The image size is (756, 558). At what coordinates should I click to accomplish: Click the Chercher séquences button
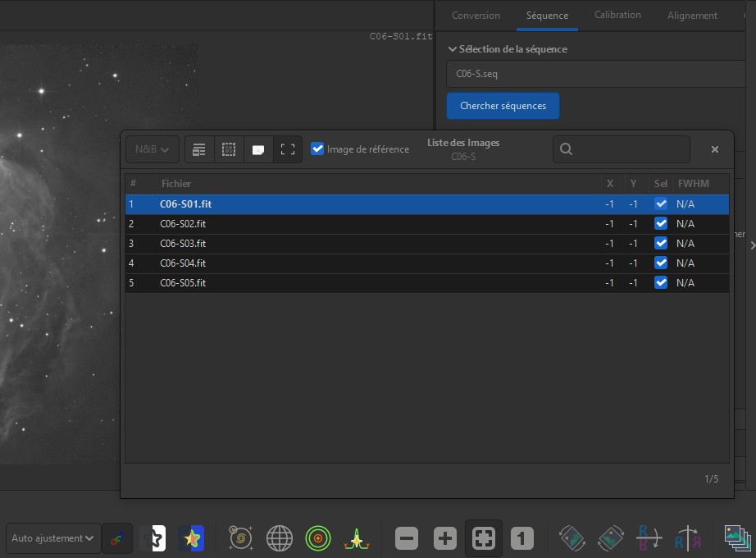pyautogui.click(x=503, y=106)
